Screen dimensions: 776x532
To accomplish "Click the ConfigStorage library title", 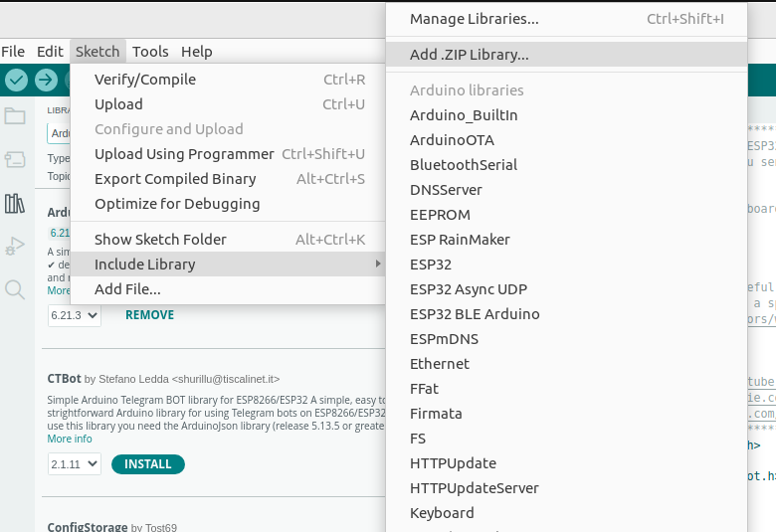I will click(88, 527).
